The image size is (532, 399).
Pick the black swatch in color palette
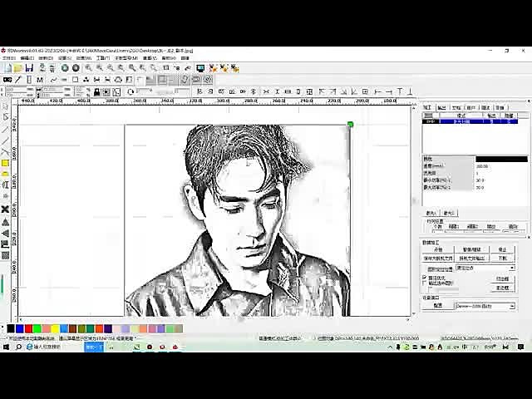tap(11, 328)
